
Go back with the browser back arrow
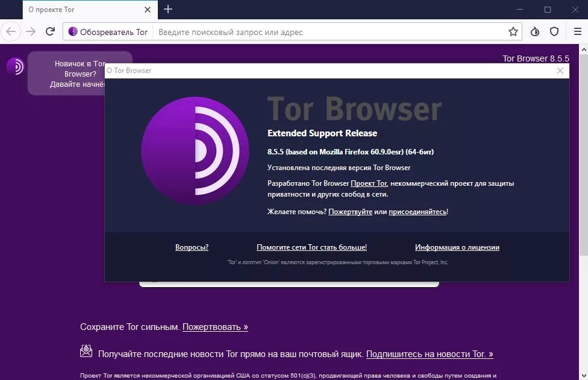click(x=11, y=31)
